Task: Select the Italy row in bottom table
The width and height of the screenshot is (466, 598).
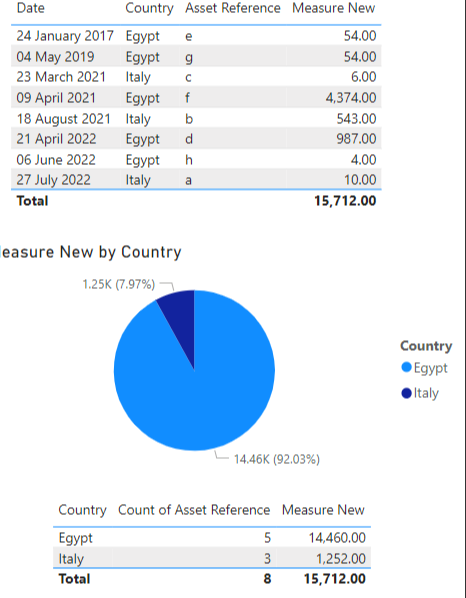Action: tap(212, 558)
